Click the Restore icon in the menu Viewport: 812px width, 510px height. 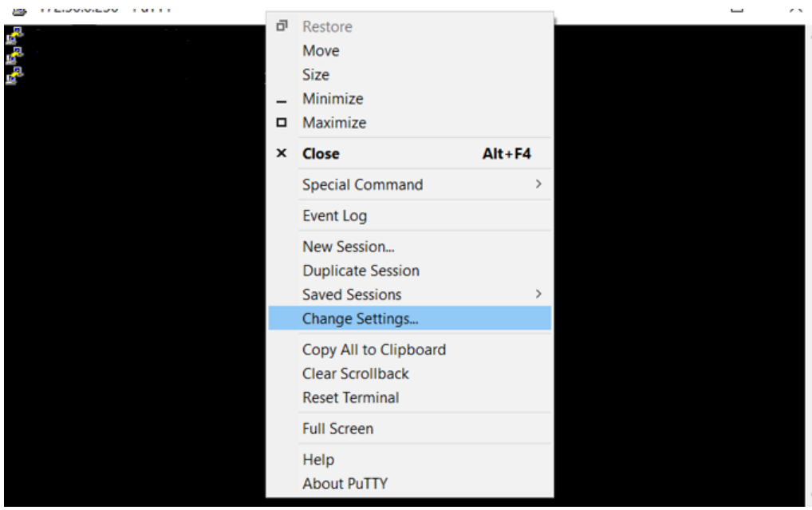point(282,26)
